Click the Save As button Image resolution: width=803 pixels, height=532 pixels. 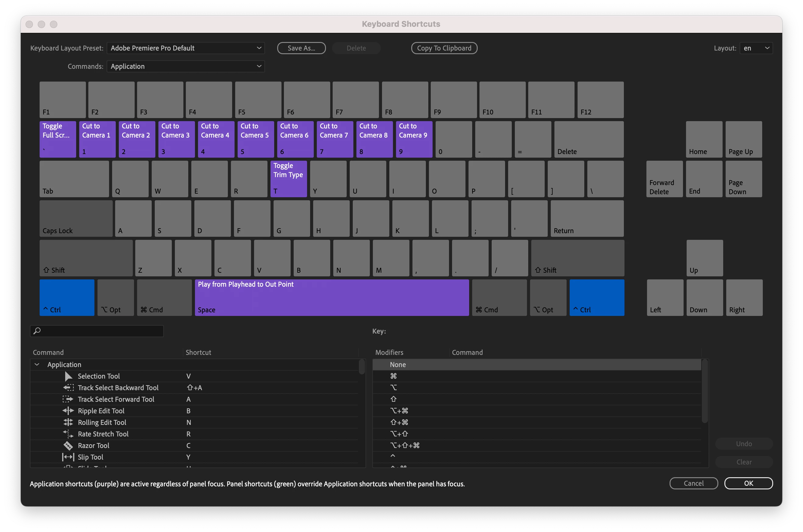click(301, 48)
